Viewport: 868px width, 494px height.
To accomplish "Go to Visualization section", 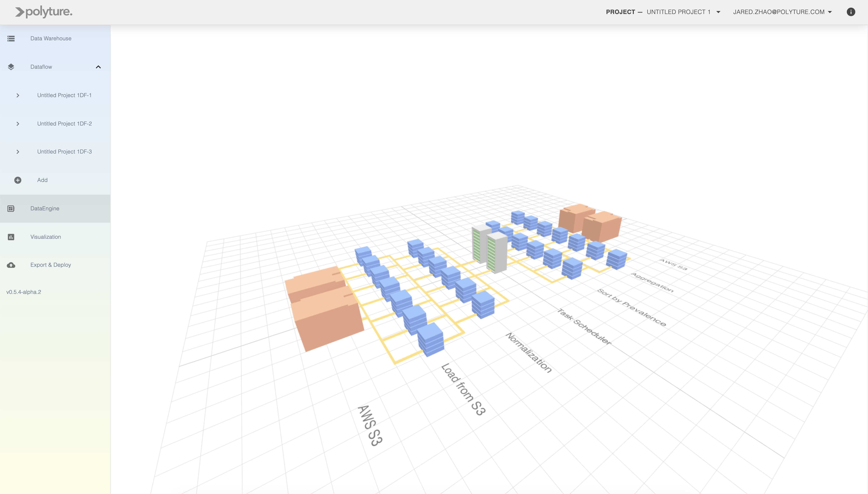I will [55, 237].
